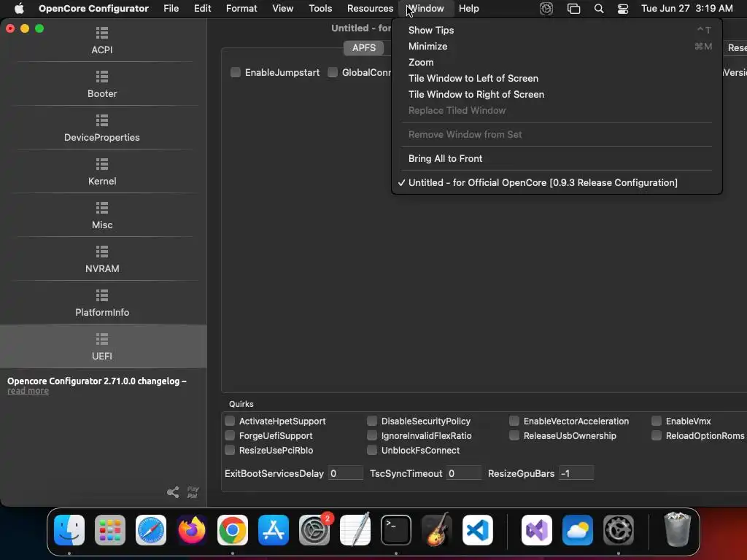
Task: Select Tile Window to Right of Screen
Action: coord(557,94)
